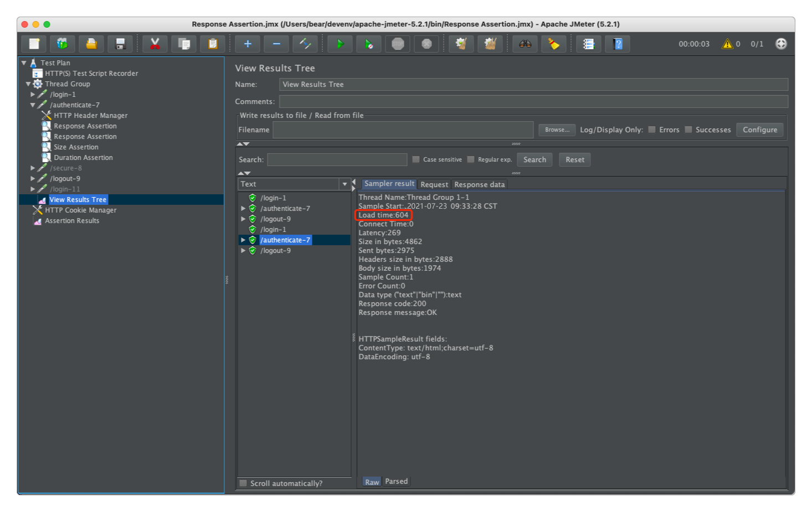Open Search with binoculars icon
Screen dimensions: 812x512
click(x=525, y=44)
